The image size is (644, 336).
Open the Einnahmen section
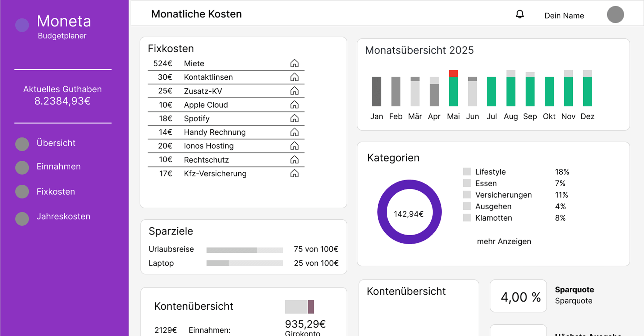point(58,166)
